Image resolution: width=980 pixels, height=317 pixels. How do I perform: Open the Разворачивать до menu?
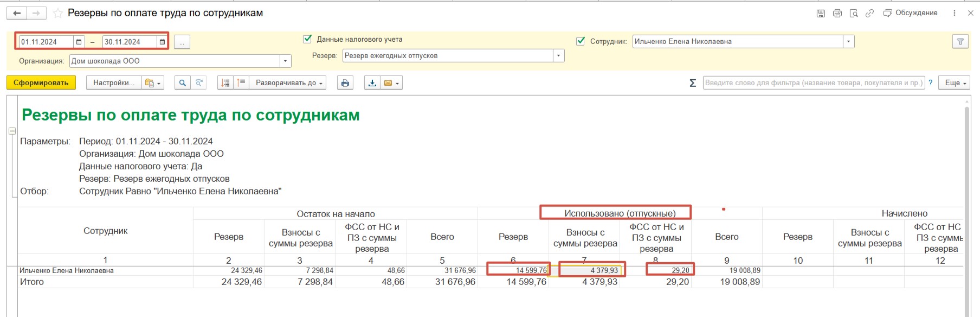288,83
